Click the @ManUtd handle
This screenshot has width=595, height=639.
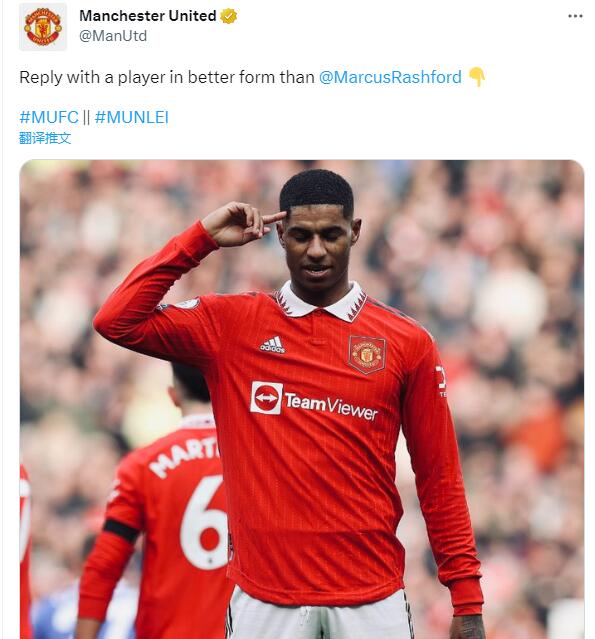[x=113, y=36]
